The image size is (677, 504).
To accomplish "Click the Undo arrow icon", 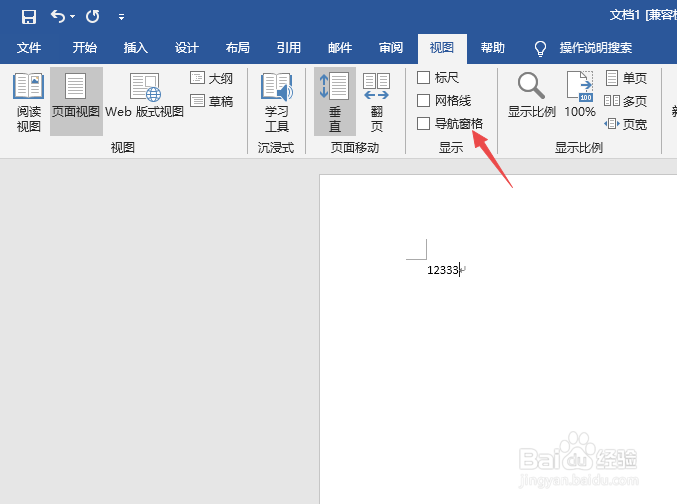I will click(x=58, y=16).
